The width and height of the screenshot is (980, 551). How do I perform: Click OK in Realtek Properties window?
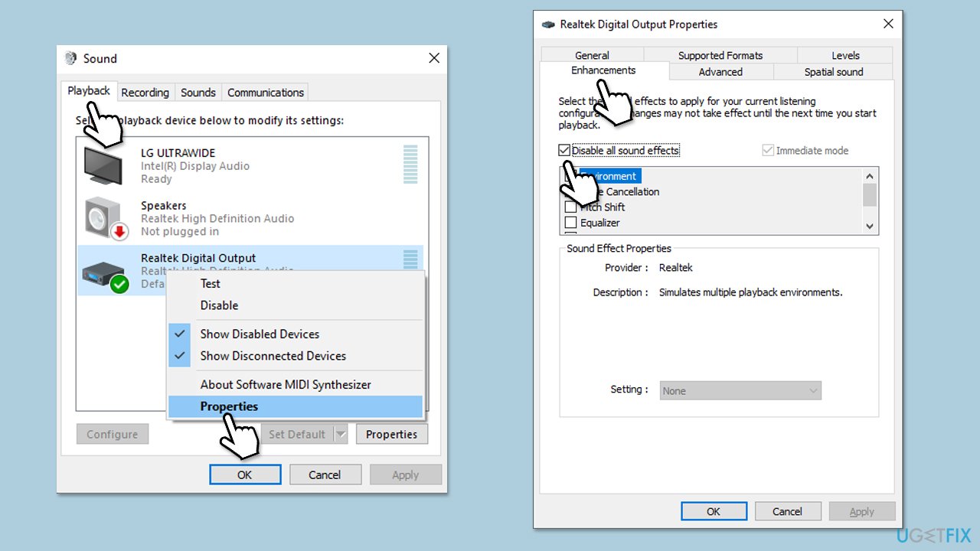(x=714, y=511)
